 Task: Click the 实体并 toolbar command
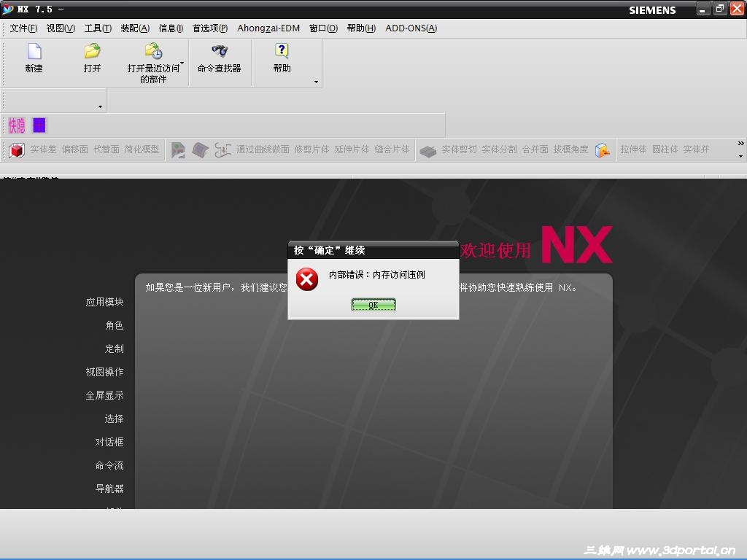point(697,149)
